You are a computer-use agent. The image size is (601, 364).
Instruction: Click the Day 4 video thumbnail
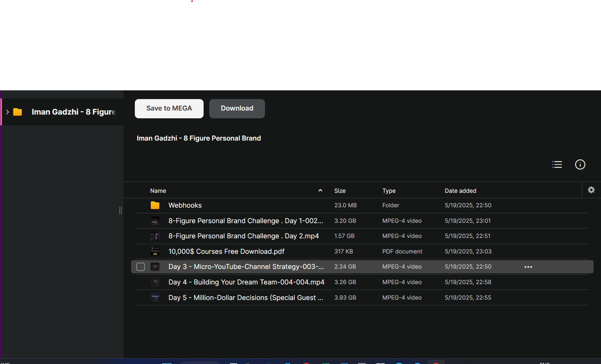pos(155,282)
